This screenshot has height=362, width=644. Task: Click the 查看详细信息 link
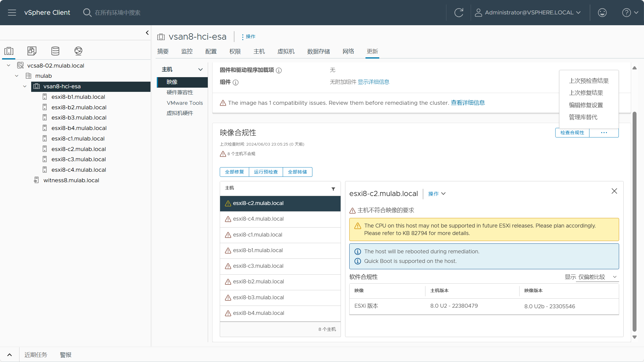tap(468, 103)
